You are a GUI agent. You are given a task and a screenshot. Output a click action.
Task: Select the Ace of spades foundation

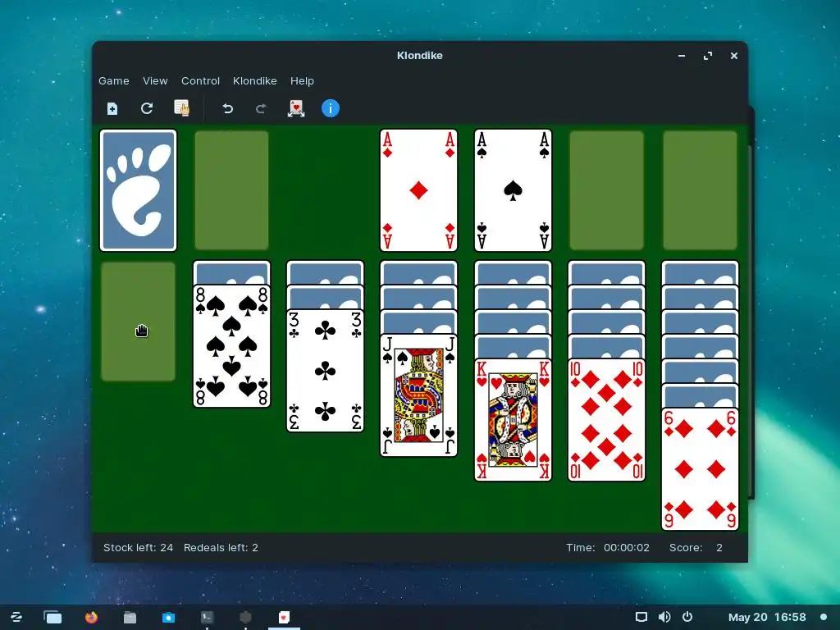pos(513,190)
